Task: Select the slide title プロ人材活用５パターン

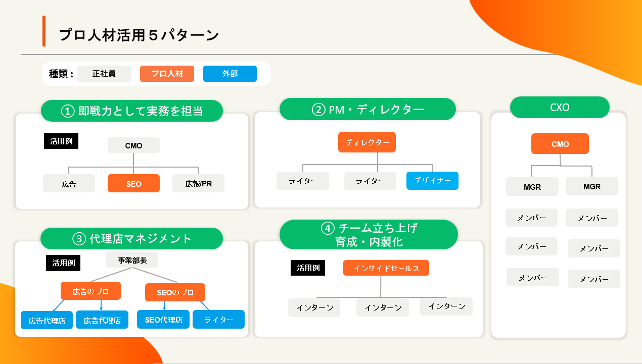Action: [x=139, y=35]
